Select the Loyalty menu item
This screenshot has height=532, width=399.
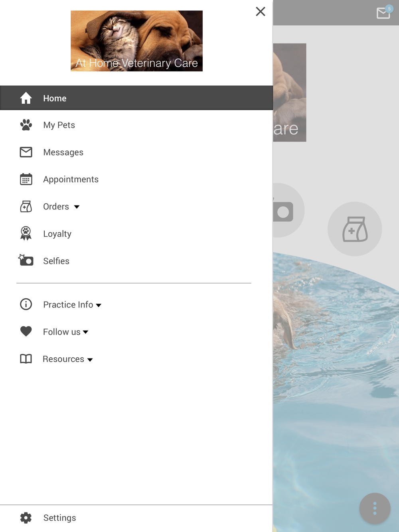136,233
